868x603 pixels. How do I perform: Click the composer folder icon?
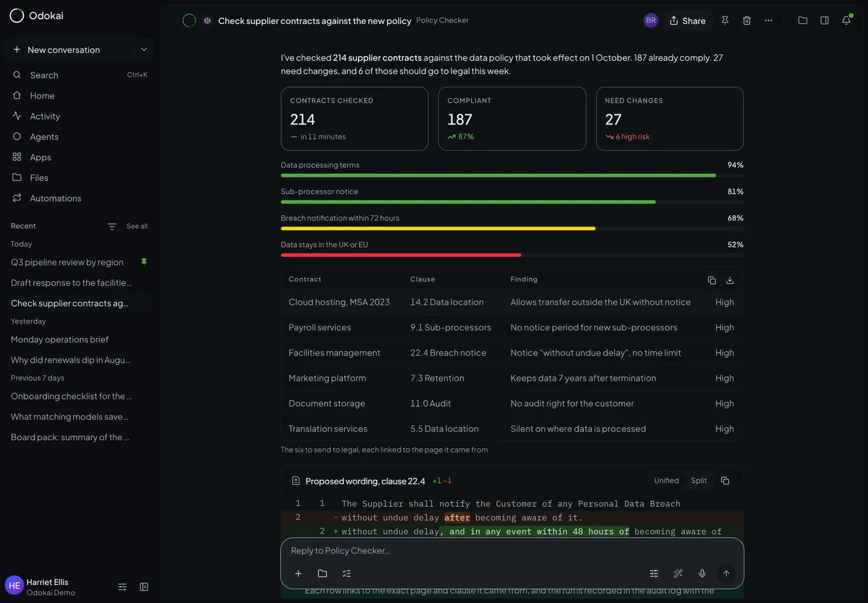[323, 573]
